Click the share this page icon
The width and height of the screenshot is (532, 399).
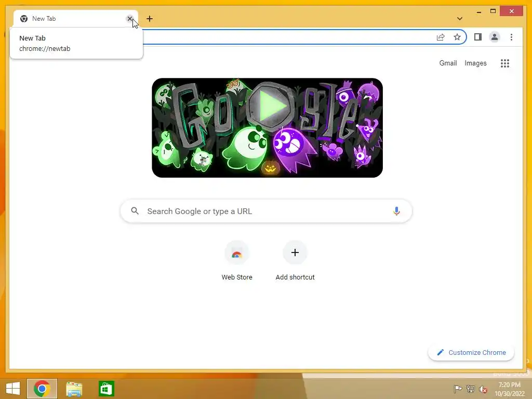pyautogui.click(x=441, y=37)
